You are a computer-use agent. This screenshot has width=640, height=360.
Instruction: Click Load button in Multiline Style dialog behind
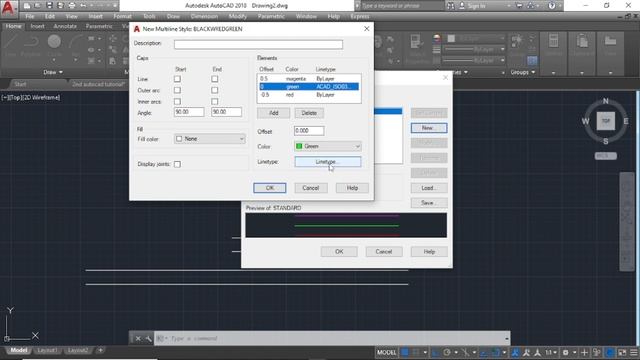tap(429, 188)
